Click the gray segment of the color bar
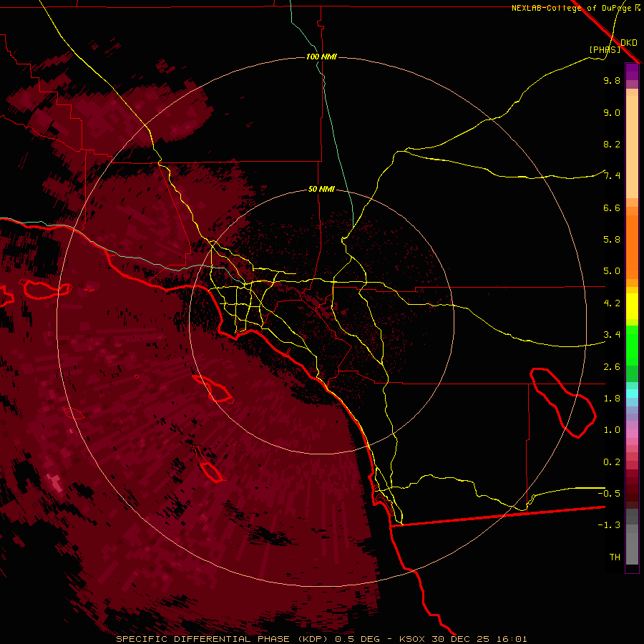The height and width of the screenshot is (644, 644). click(x=632, y=537)
